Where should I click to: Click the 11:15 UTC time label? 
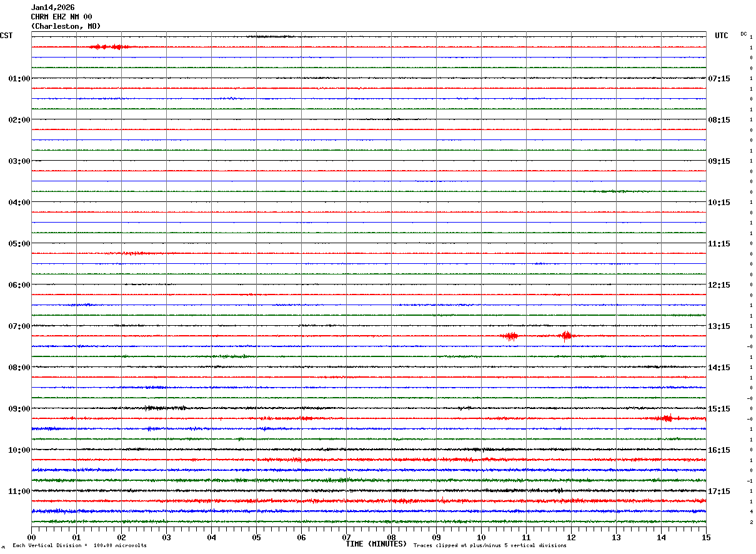tap(719, 243)
